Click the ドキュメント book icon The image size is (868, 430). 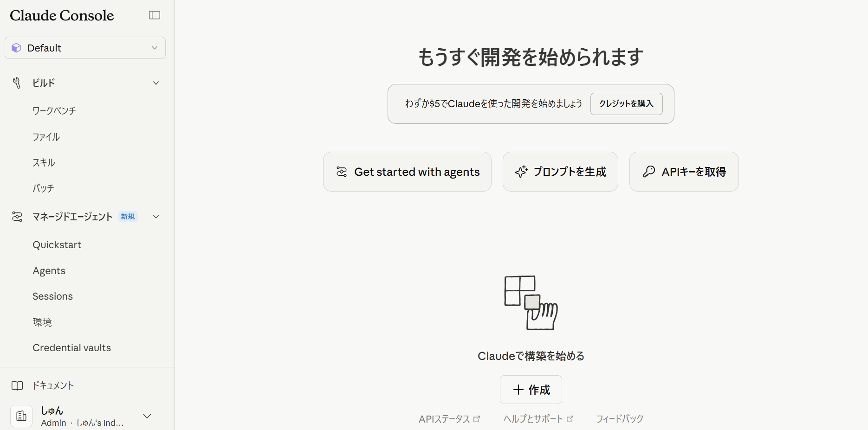click(17, 386)
